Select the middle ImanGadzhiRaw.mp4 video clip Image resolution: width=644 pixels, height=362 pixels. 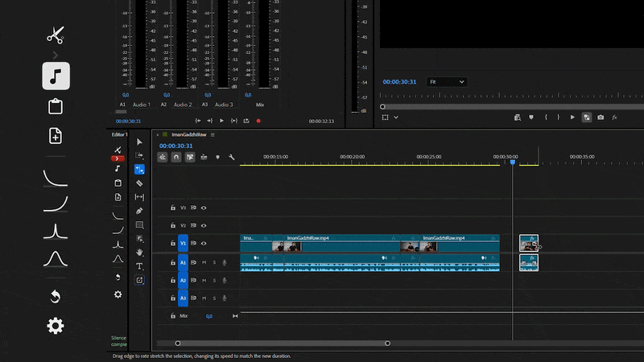(x=342, y=244)
